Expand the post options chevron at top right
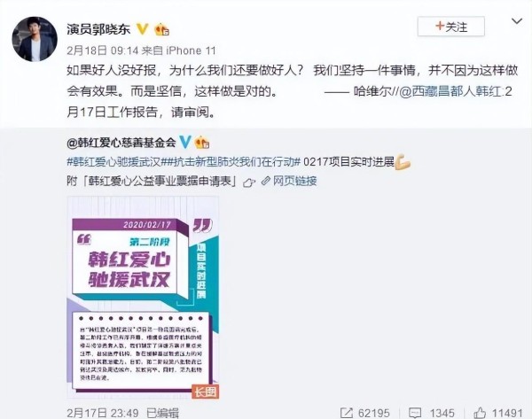This screenshot has height=419, width=532. coord(517,21)
